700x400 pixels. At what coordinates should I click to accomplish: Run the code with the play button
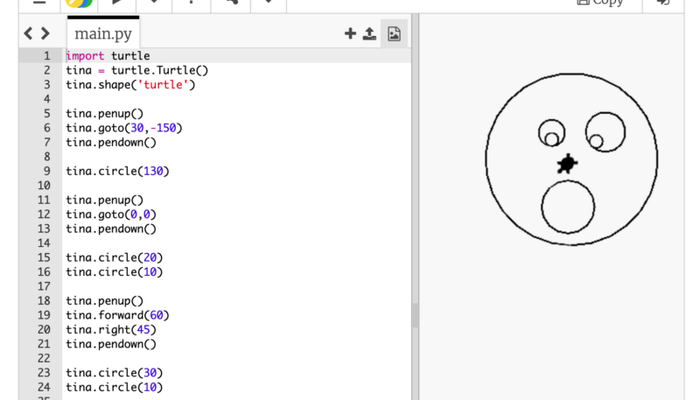point(117,3)
